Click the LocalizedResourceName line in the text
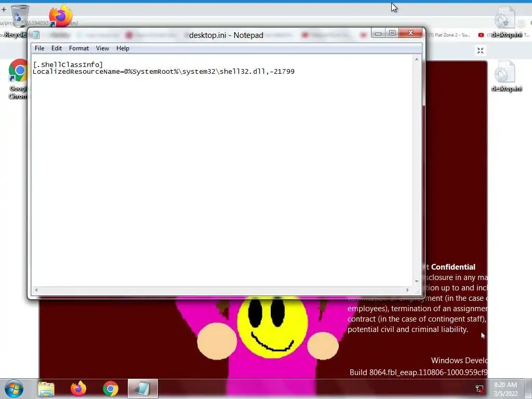 click(x=164, y=72)
